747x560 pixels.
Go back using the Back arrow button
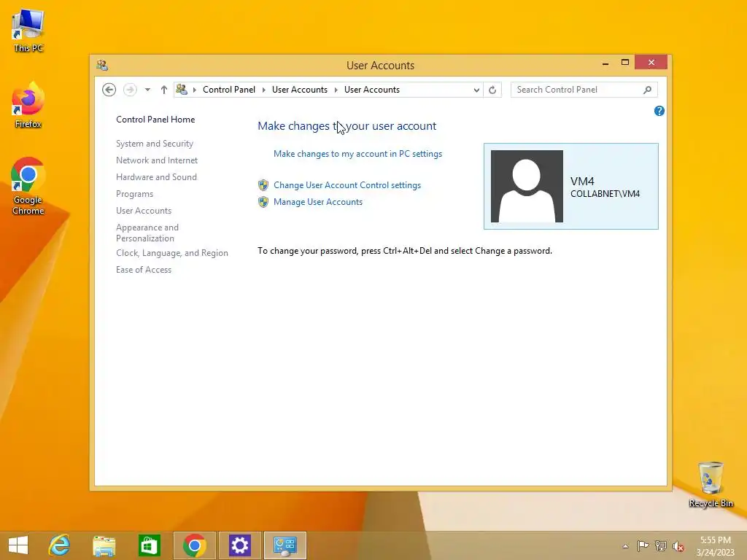(x=109, y=90)
